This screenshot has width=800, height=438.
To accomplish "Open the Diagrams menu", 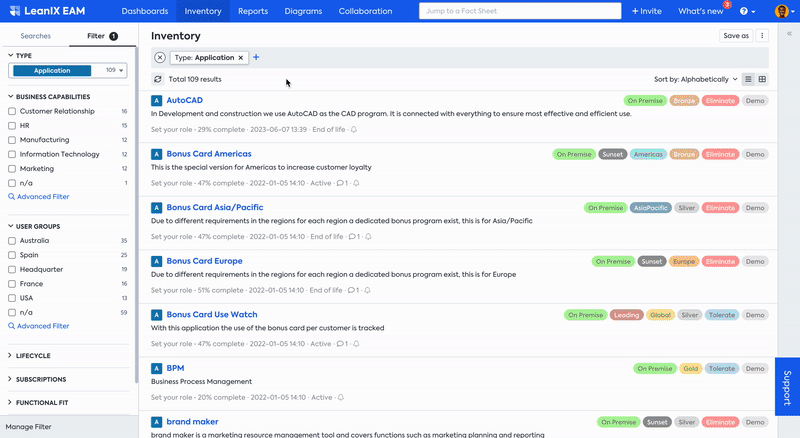I will (303, 11).
